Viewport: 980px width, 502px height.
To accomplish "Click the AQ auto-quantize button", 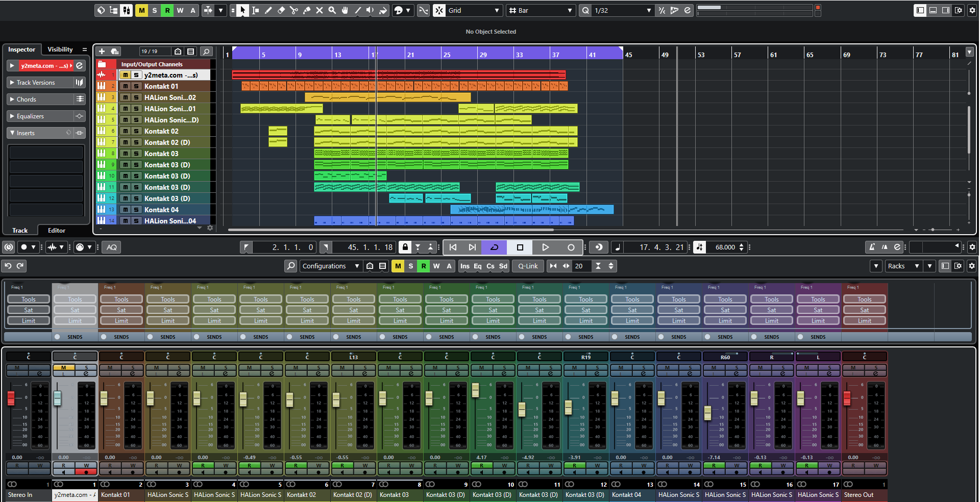I will pyautogui.click(x=112, y=247).
